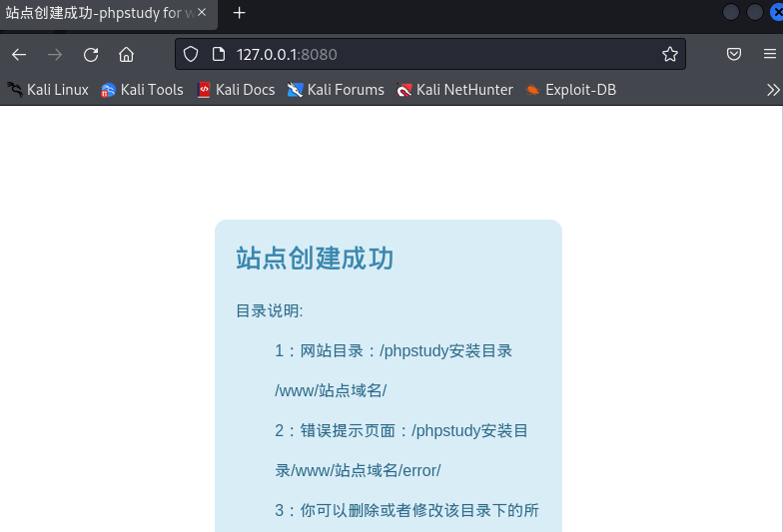Open the Firefox hamburger application menu
783x532 pixels.
coord(769,54)
